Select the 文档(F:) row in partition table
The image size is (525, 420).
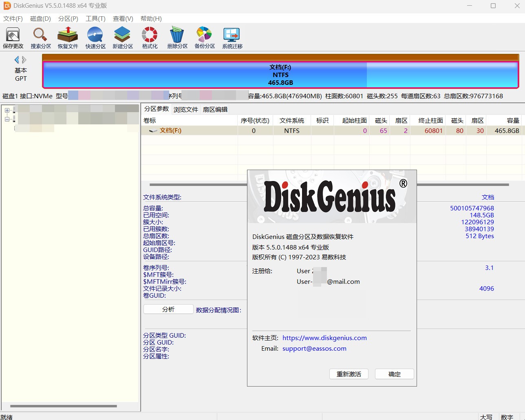tap(332, 130)
